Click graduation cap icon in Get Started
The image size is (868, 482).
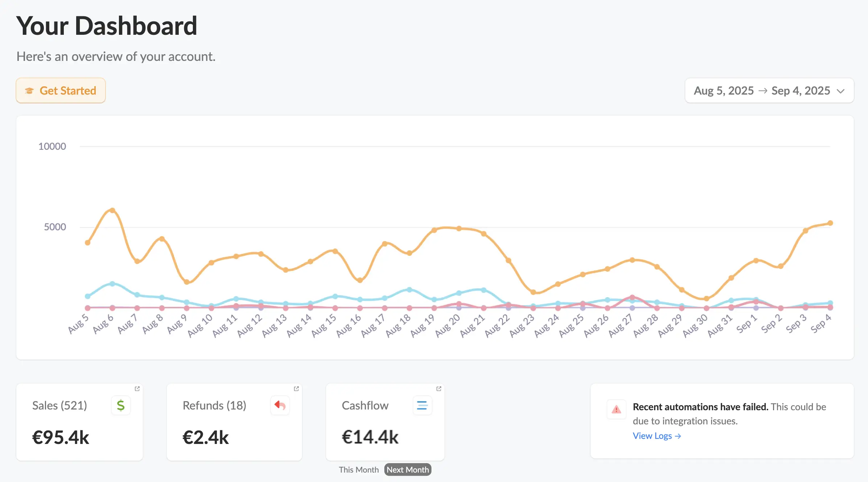[29, 91]
